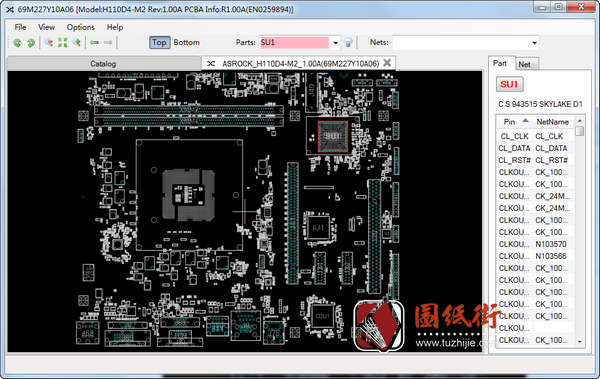The height and width of the screenshot is (379, 600).
Task: Open the View menu
Action: click(x=46, y=27)
